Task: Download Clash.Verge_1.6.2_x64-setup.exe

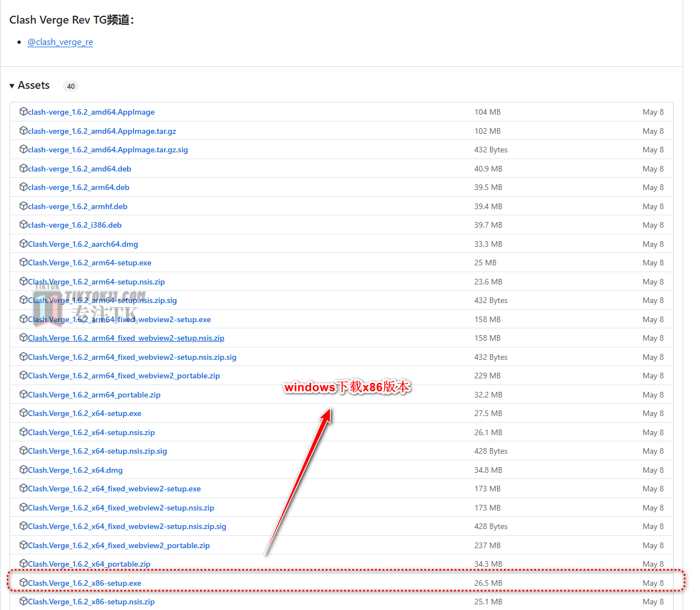Action: 84,414
